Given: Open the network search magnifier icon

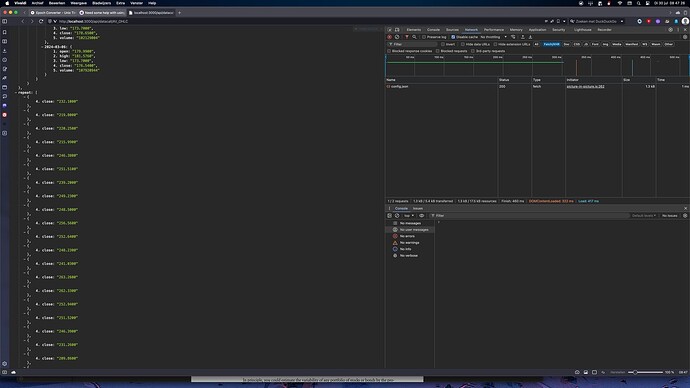Looking at the screenshot, I should pos(414,37).
